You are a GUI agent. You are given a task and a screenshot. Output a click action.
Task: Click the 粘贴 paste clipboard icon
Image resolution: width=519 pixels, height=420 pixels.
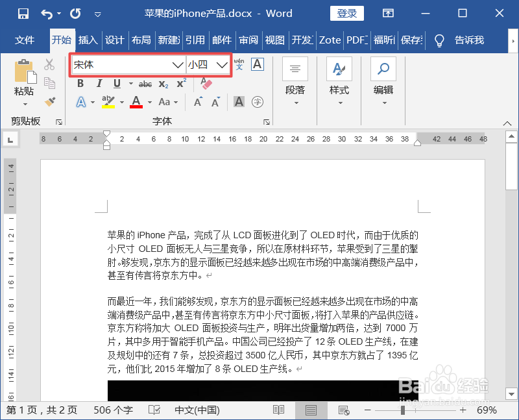(x=25, y=71)
